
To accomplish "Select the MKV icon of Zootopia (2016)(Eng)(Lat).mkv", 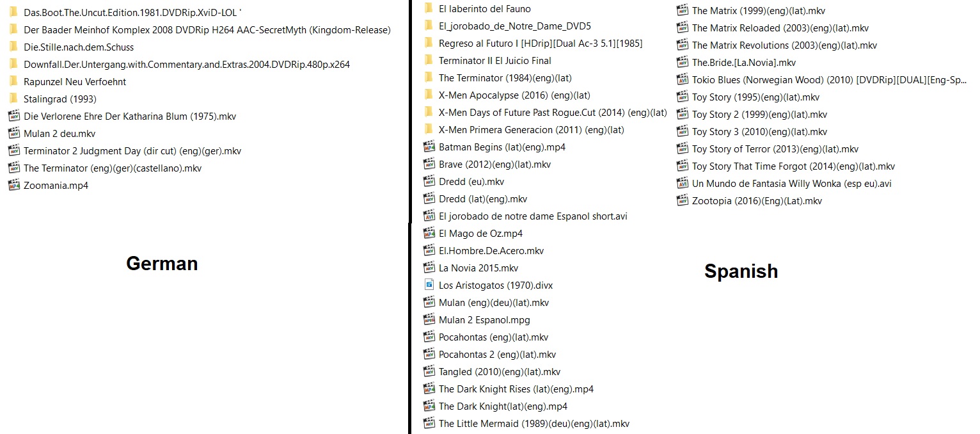I will [682, 200].
